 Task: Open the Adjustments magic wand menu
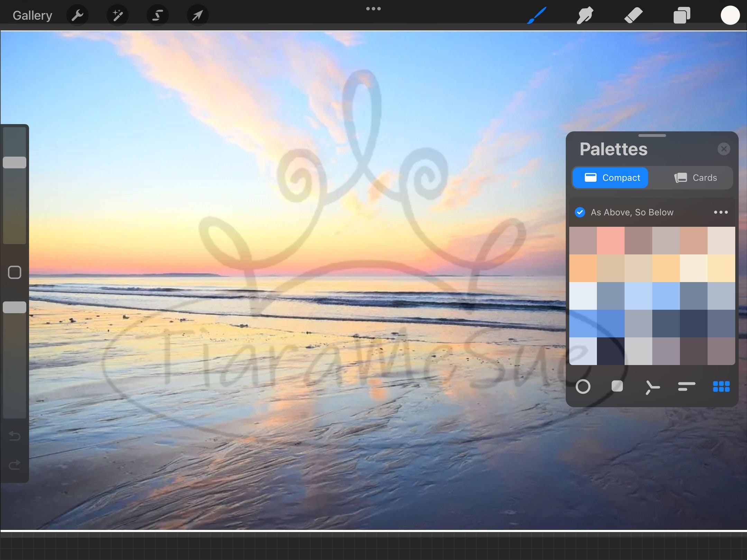click(118, 15)
